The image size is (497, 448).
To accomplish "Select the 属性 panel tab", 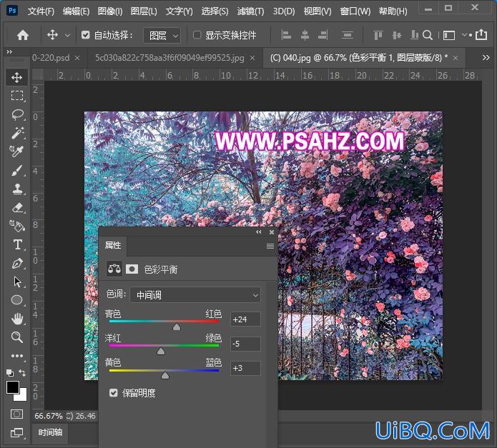I will coord(113,245).
